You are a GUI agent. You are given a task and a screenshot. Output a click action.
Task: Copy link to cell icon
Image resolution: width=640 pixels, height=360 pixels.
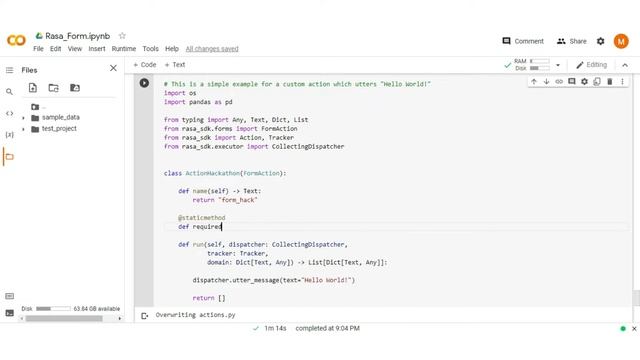point(559,82)
